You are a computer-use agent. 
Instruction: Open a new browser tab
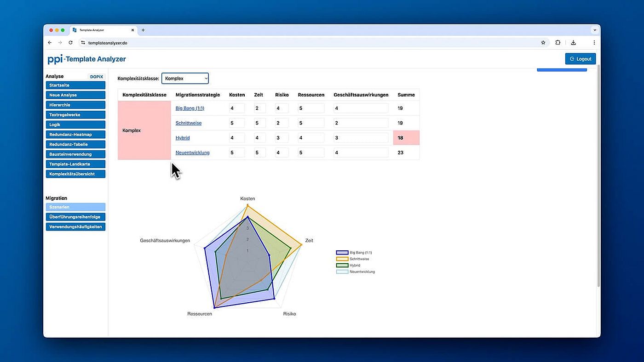pos(143,30)
